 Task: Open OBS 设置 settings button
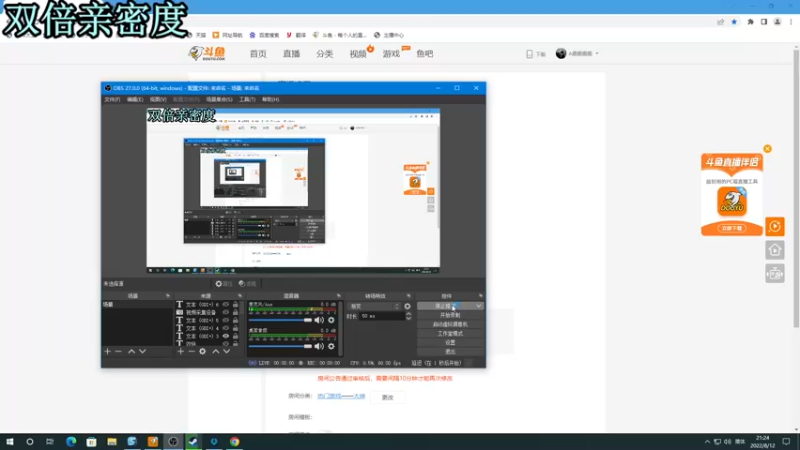[450, 342]
